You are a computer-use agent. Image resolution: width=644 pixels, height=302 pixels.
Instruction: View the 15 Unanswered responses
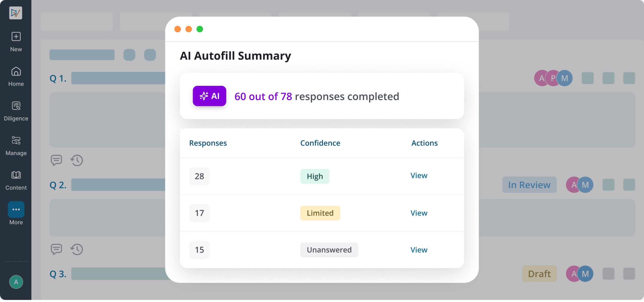[x=419, y=250]
